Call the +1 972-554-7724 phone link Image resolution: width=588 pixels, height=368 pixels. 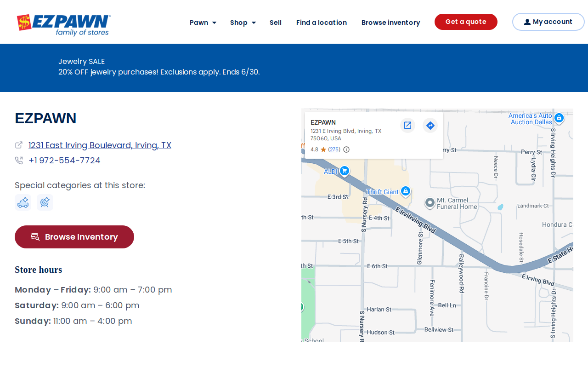coord(64,161)
